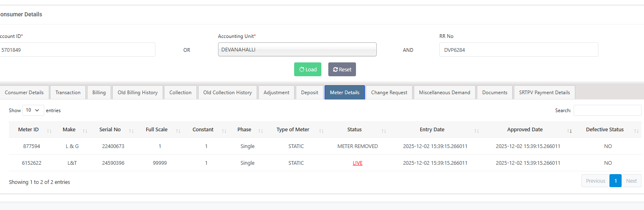Sort by Serial No arrows icon
This screenshot has width=644, height=210.
[x=131, y=131]
